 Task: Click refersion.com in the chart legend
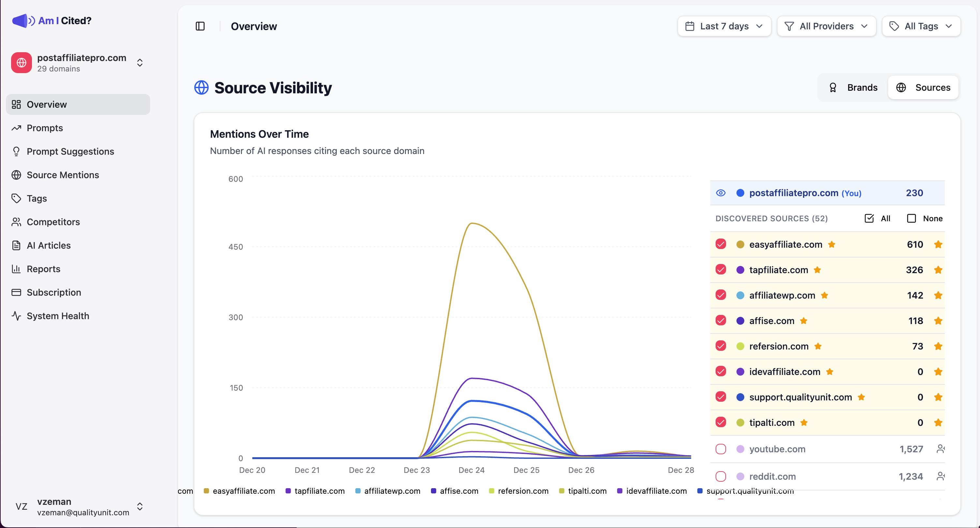pyautogui.click(x=523, y=491)
